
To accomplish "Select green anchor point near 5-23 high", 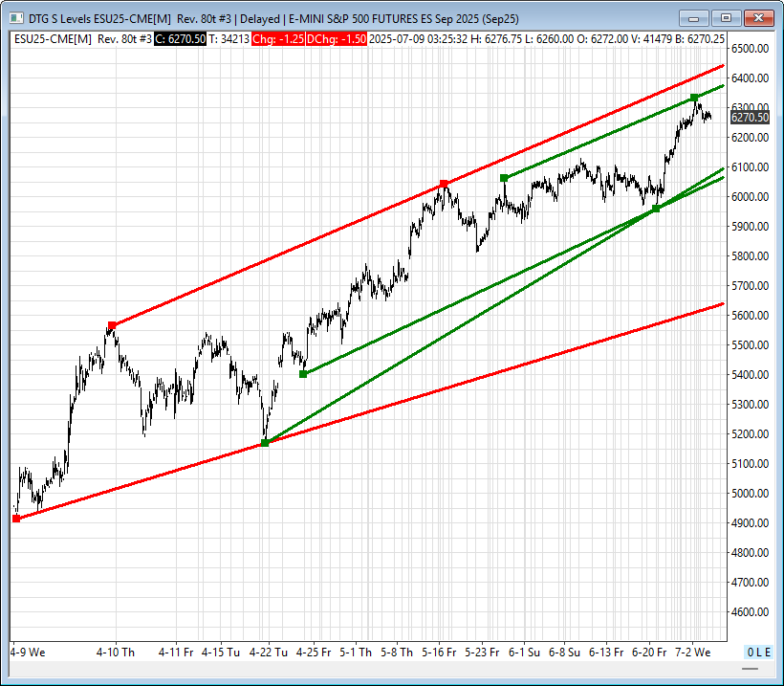I will click(x=504, y=178).
